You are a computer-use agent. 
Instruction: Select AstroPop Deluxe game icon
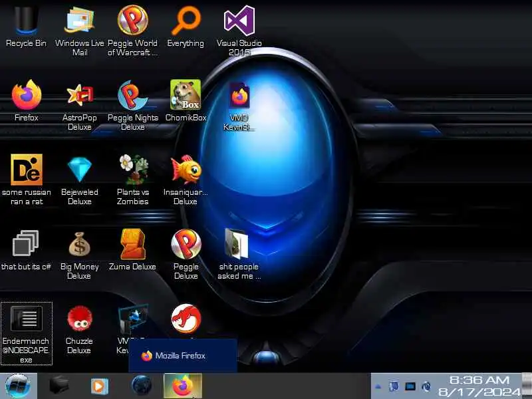tap(80, 95)
